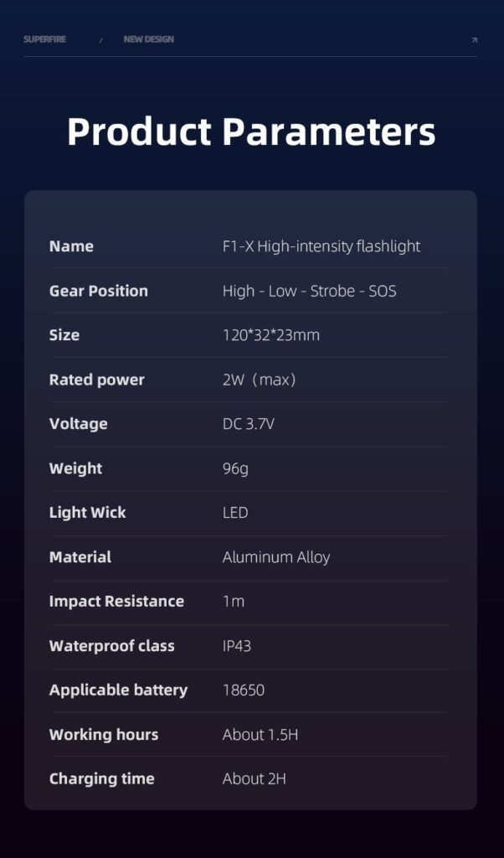Click the Gear Position label

tap(99, 291)
